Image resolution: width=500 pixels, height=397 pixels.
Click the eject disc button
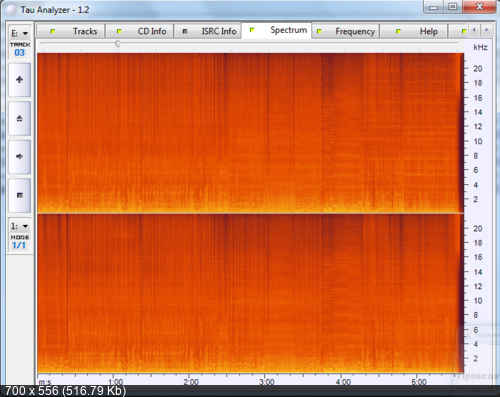(x=20, y=118)
